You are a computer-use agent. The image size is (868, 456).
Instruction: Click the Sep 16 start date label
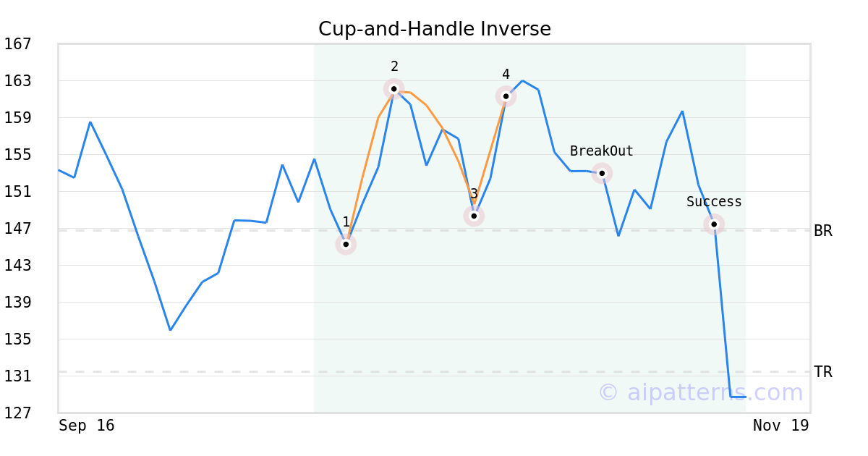(87, 426)
